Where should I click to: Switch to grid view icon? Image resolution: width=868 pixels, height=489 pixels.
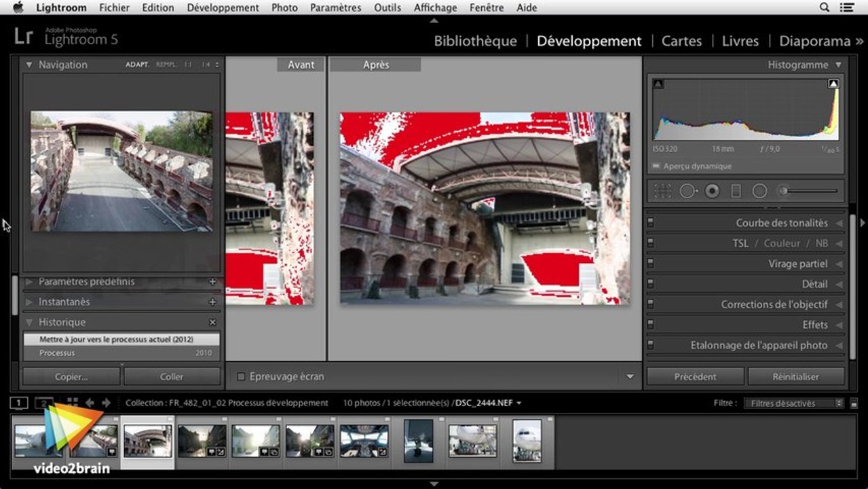click(72, 403)
